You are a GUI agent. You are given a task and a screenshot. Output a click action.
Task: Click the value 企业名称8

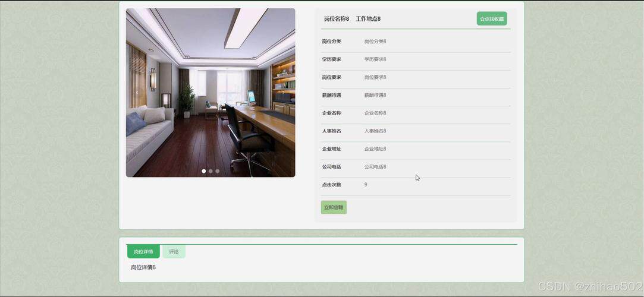(375, 113)
